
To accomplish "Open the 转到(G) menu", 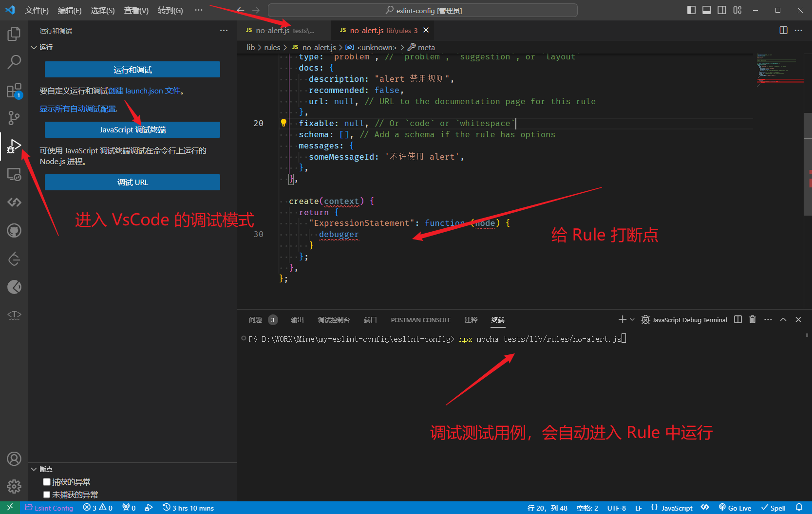I will 170,10.
